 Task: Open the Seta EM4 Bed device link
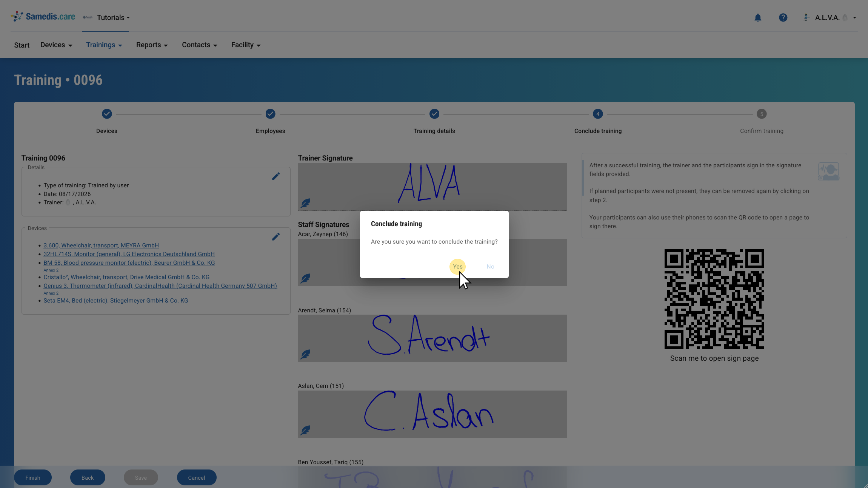(x=116, y=301)
